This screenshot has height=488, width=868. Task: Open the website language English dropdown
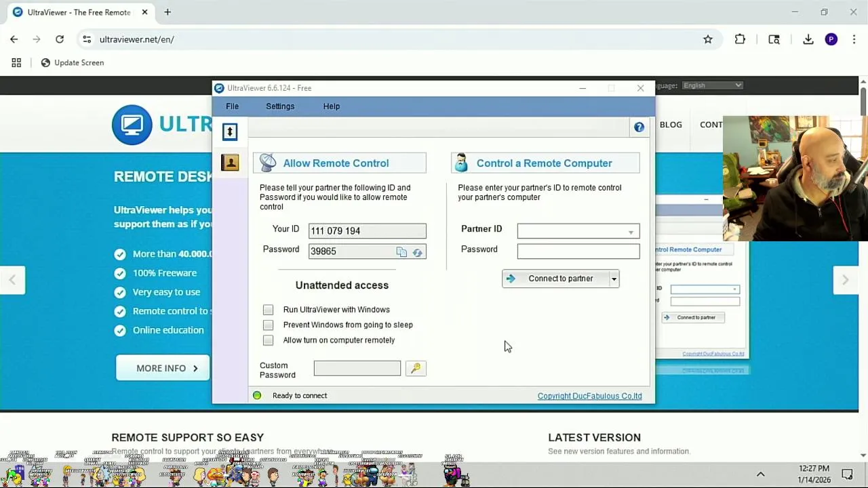click(712, 85)
